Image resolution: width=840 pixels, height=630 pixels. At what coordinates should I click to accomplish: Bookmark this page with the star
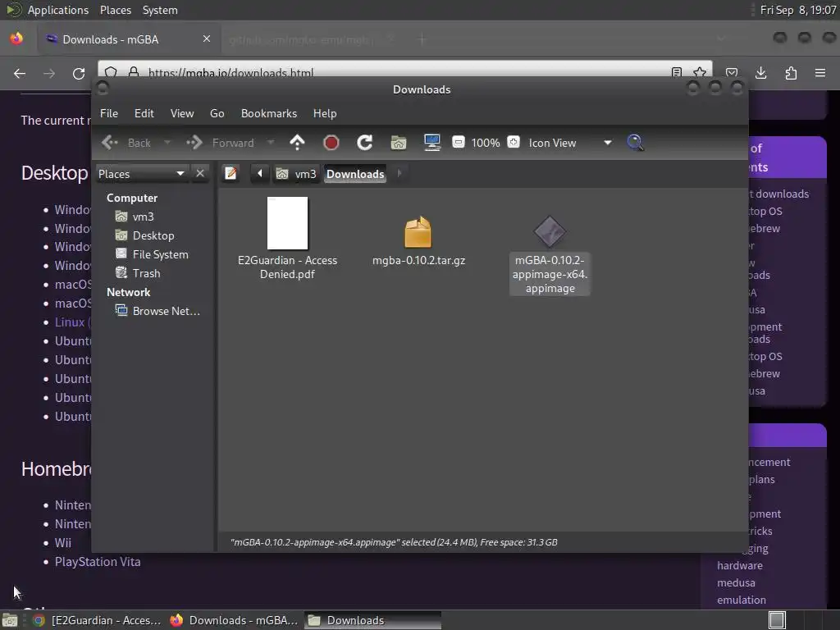coord(700,72)
